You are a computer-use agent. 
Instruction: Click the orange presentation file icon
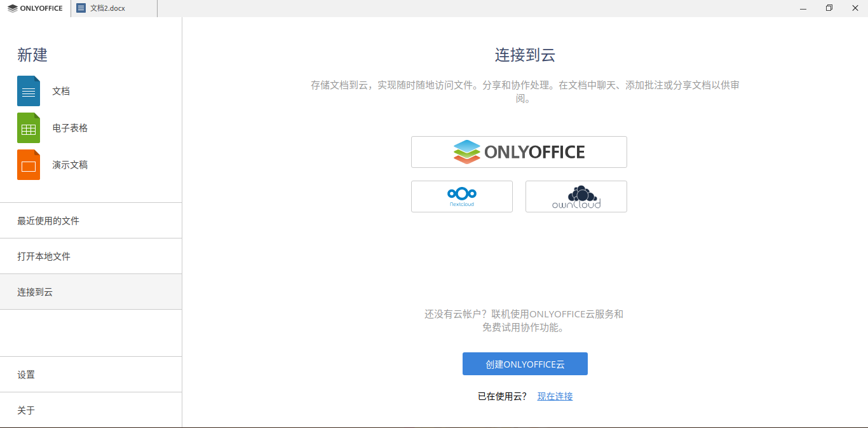point(29,165)
